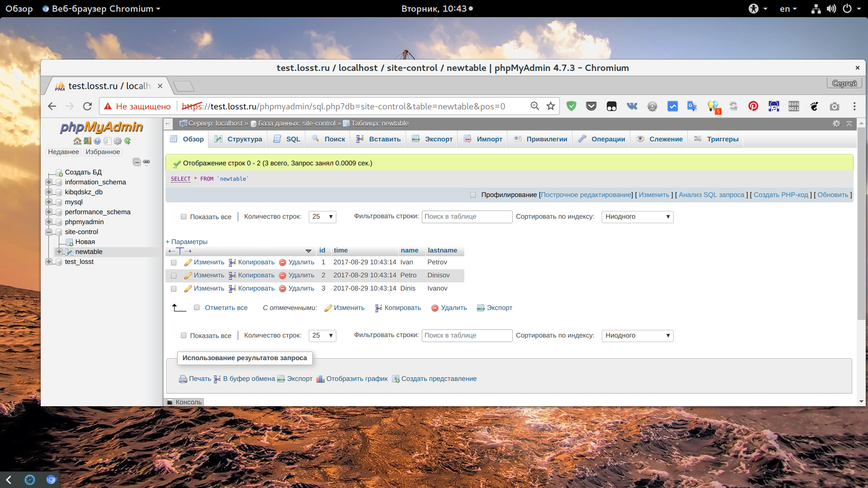This screenshot has width=868, height=488.
Task: Open lower row count dropdown showing 25
Action: tap(322, 336)
